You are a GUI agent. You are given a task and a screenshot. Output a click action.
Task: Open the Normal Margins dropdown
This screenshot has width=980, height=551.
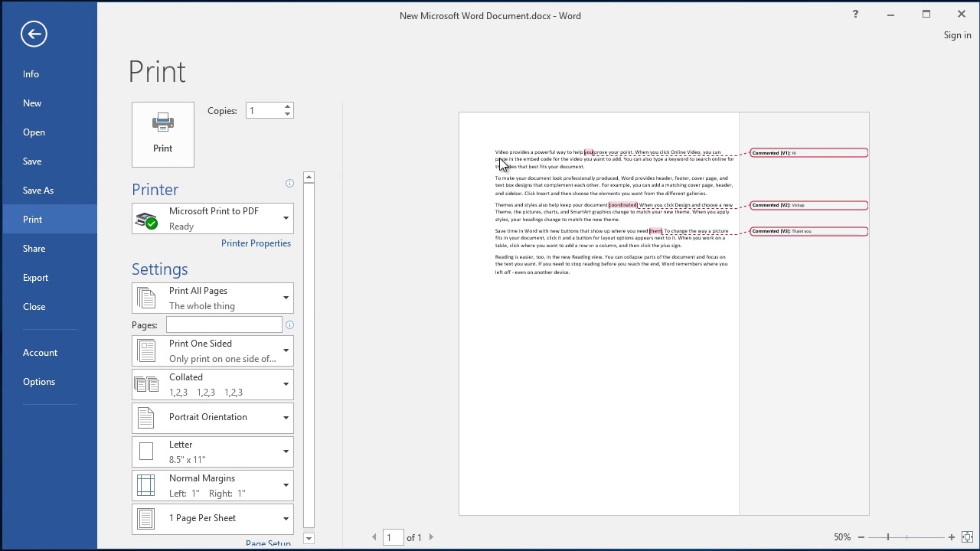pos(213,485)
